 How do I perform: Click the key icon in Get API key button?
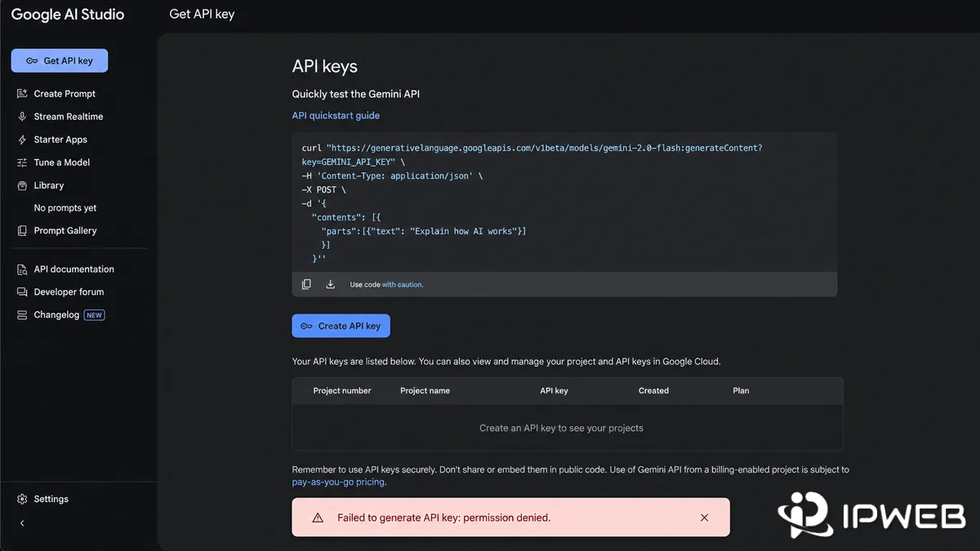[x=32, y=61]
